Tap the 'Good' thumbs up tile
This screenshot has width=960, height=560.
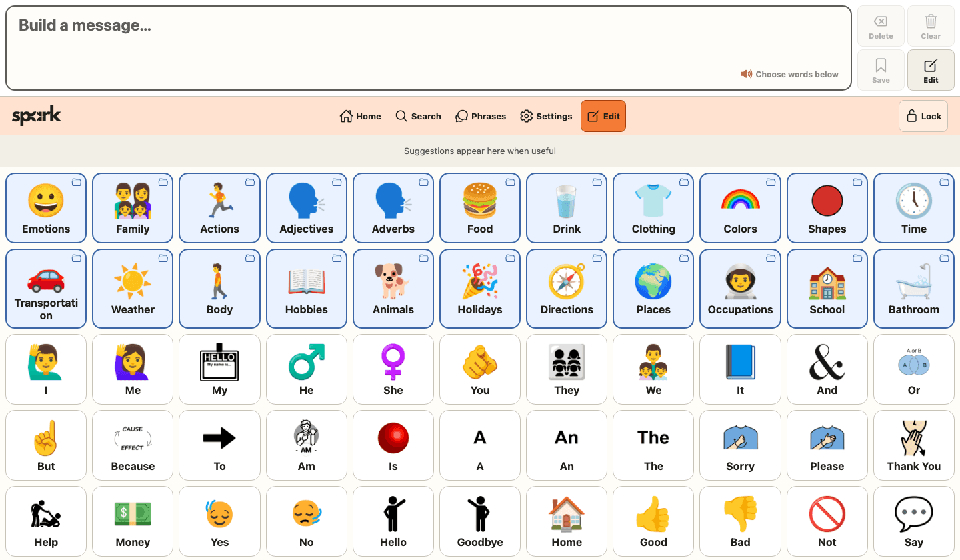coord(653,521)
